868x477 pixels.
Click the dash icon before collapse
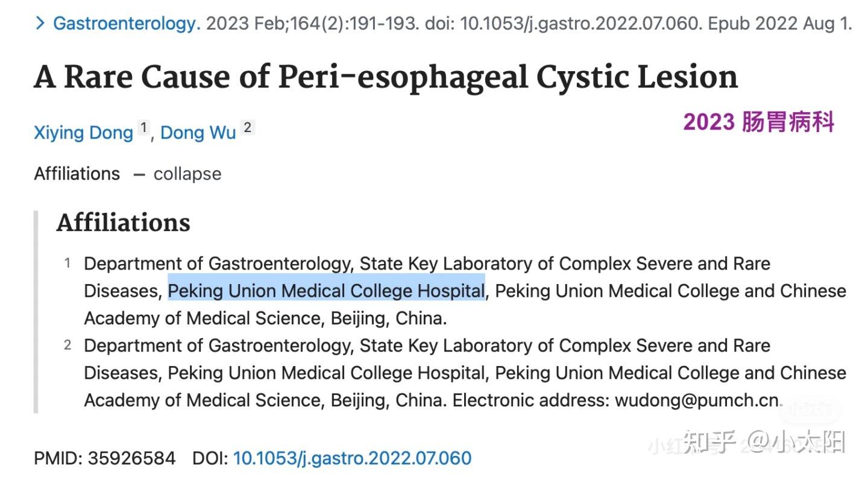pos(139,174)
